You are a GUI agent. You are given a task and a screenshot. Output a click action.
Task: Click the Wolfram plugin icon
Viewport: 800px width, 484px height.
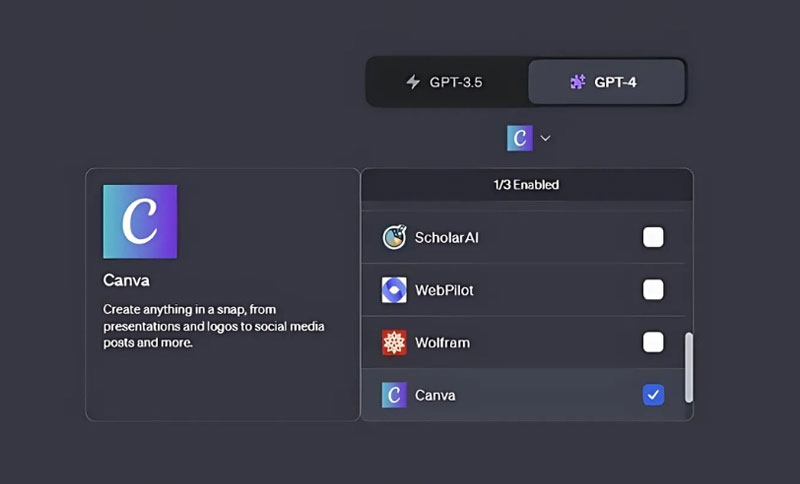(x=395, y=342)
